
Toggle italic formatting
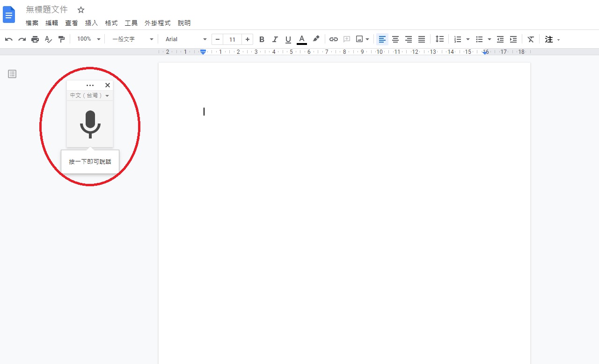coord(275,39)
